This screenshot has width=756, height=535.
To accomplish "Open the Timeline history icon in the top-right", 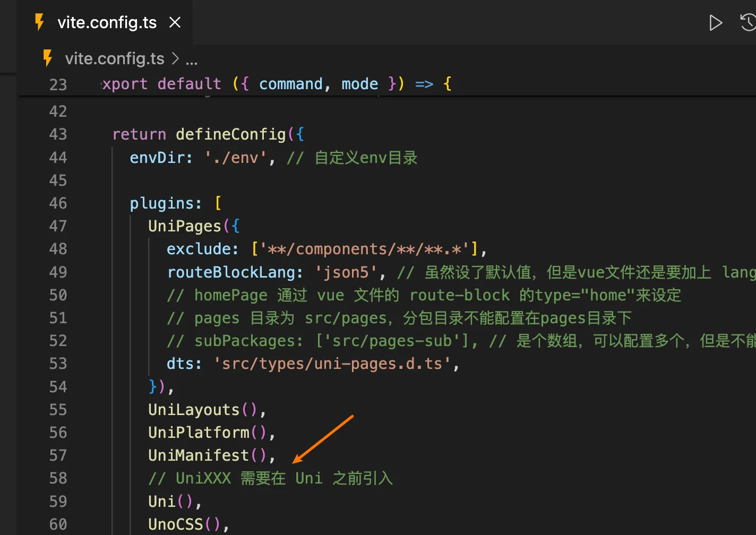I will point(748,23).
